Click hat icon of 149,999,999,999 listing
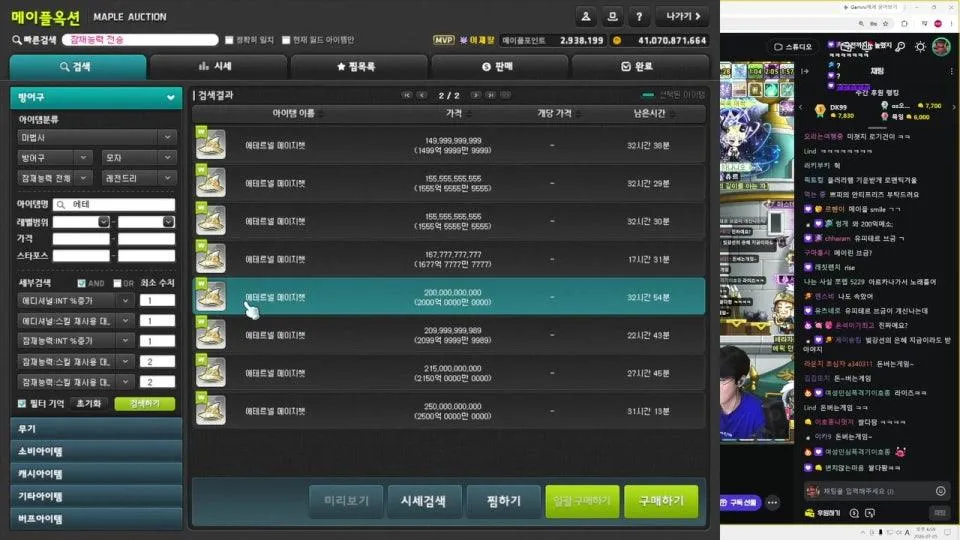The height and width of the screenshot is (540, 960). 211,144
